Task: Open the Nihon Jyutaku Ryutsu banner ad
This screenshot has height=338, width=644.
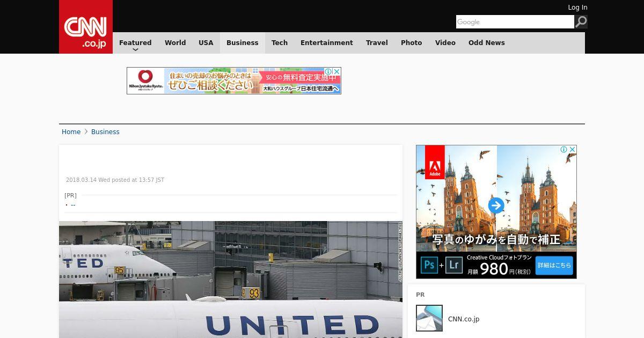Action: [x=234, y=80]
